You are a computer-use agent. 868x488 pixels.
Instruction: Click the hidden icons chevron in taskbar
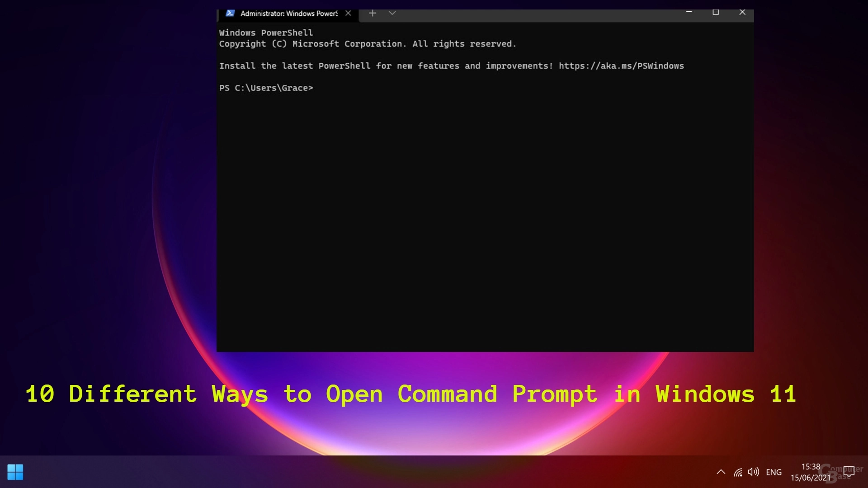[721, 472]
